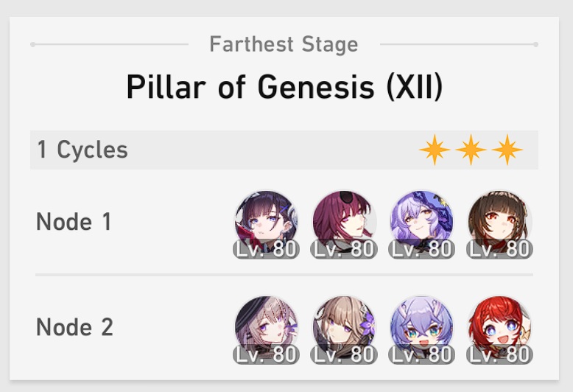Open the lavender-haired character with blue hat
Image resolution: width=573 pixels, height=392 pixels.
[422, 222]
